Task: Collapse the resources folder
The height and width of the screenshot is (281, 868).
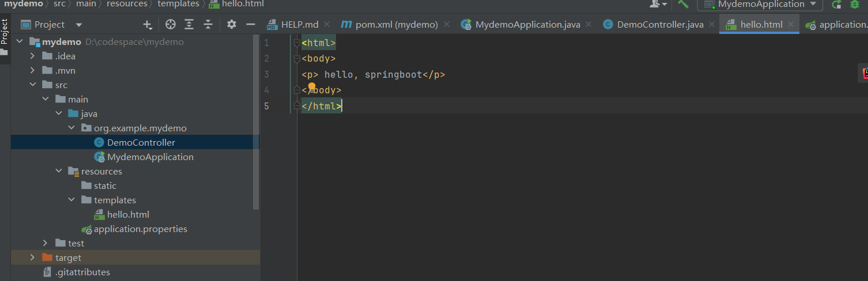Action: 58,172
